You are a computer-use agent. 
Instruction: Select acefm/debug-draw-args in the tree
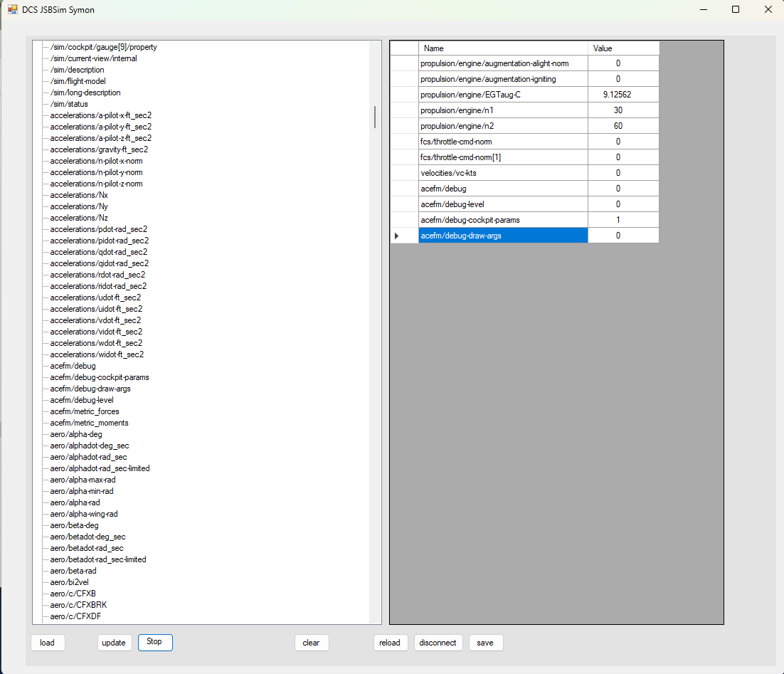[x=90, y=389]
